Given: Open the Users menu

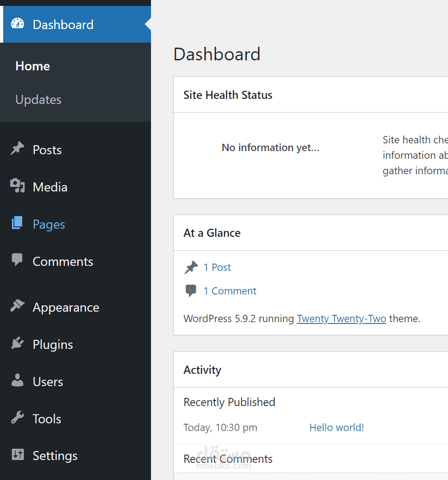Looking at the screenshot, I should pos(48,382).
